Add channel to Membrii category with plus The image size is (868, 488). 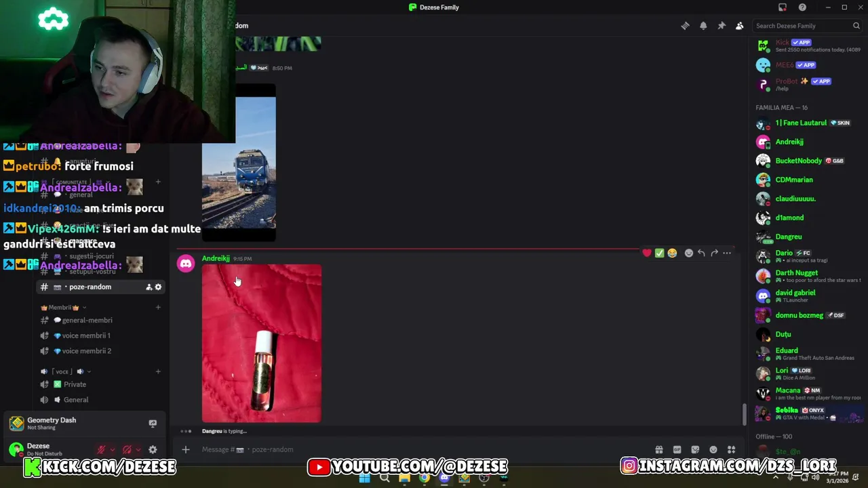tap(158, 307)
